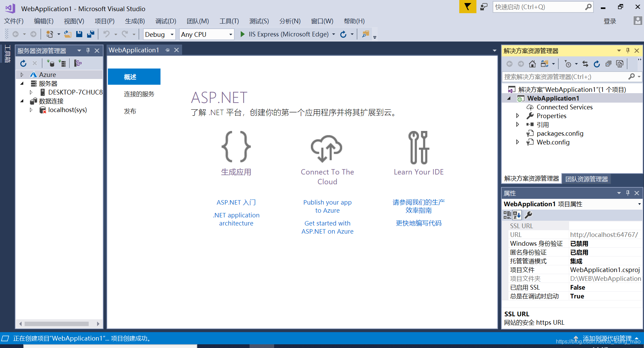Toggle pin on 解决方案资源管理器 panel
Screen dimensions: 644x348
coord(628,51)
